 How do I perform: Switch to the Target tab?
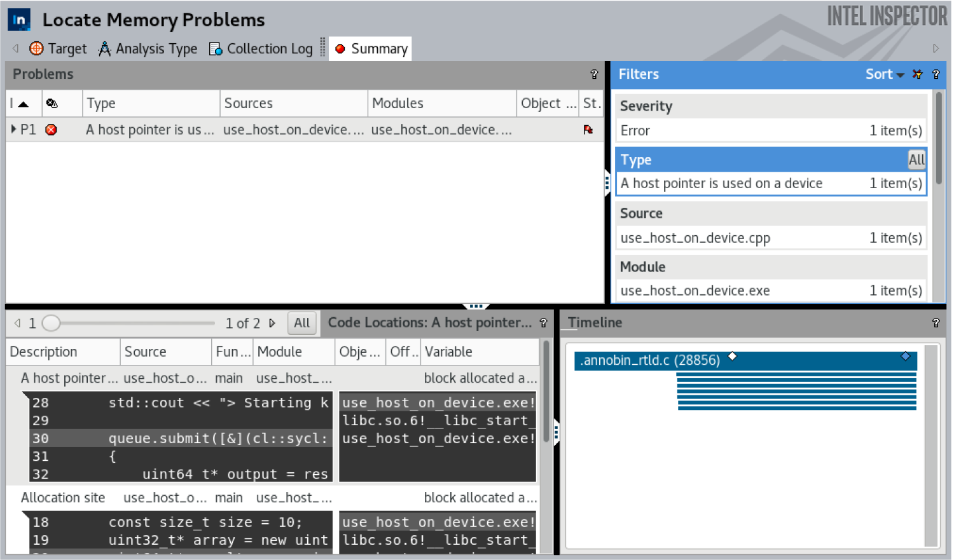click(x=59, y=48)
